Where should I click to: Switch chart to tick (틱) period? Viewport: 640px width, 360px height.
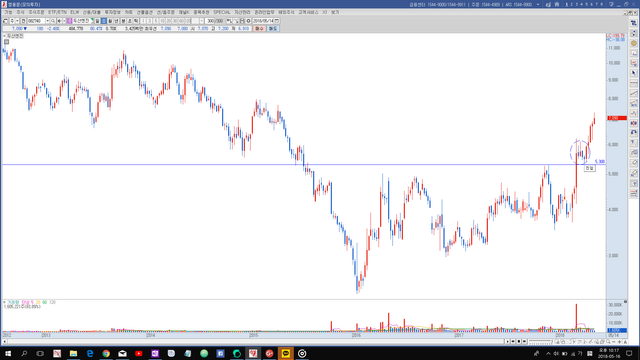(x=136, y=21)
